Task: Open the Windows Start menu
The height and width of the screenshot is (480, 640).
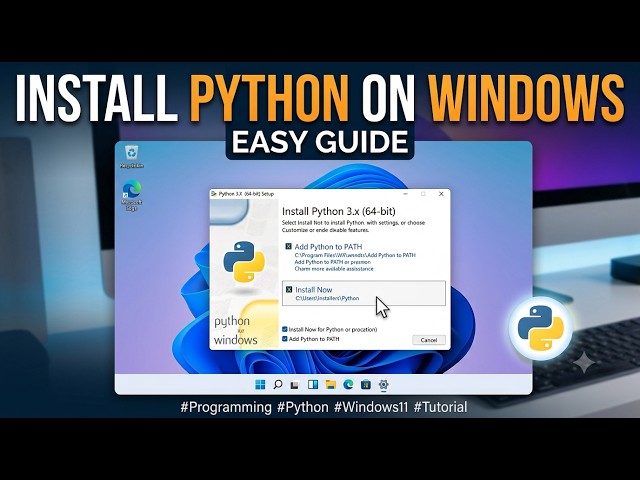Action: coord(260,384)
